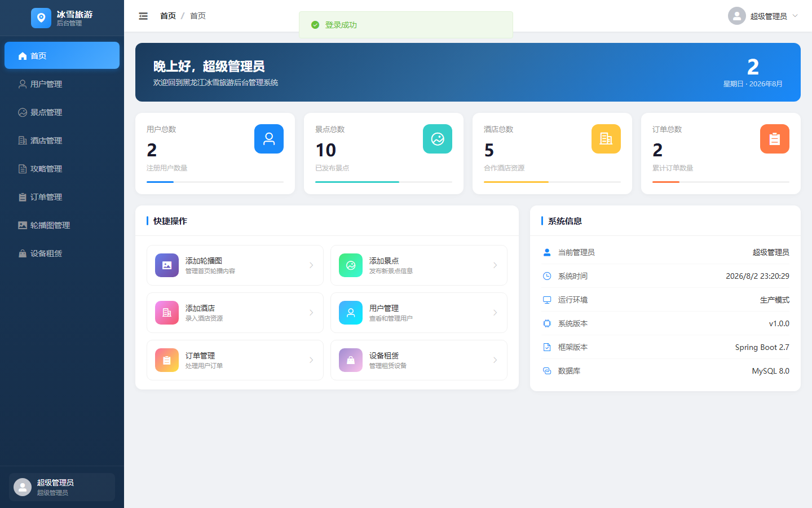Open the 用户管理 quick action chevron
Image resolution: width=812 pixels, height=508 pixels.
[495, 313]
